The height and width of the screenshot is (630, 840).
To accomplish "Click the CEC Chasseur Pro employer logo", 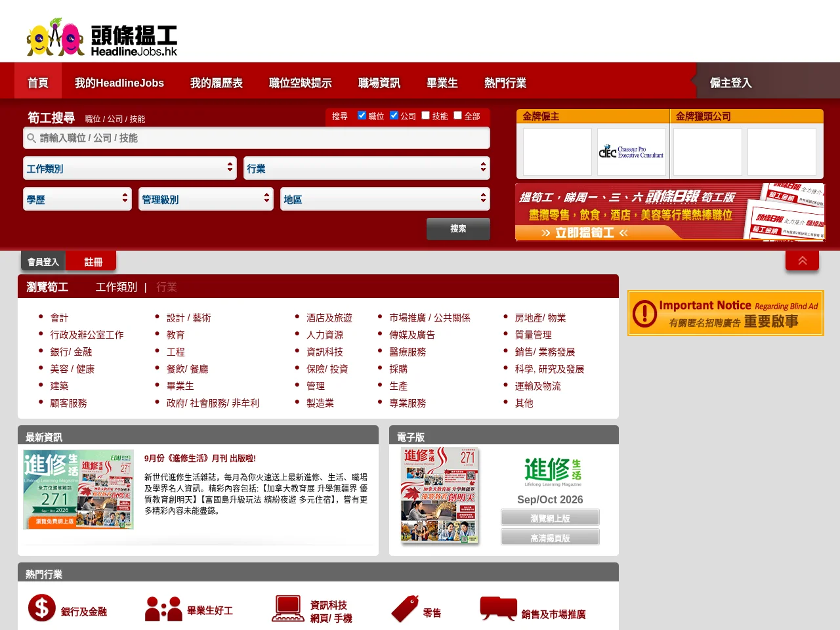I will 631,152.
